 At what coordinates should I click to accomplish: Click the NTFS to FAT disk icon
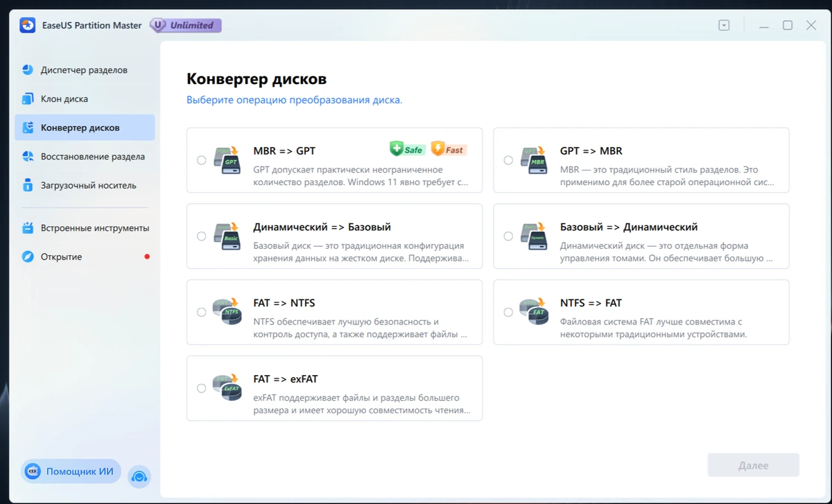click(x=533, y=312)
